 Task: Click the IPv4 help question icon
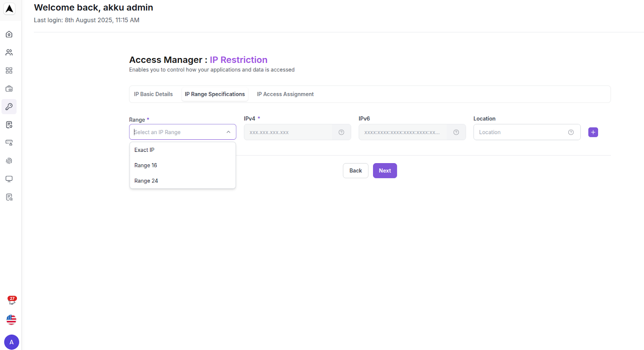pyautogui.click(x=341, y=132)
